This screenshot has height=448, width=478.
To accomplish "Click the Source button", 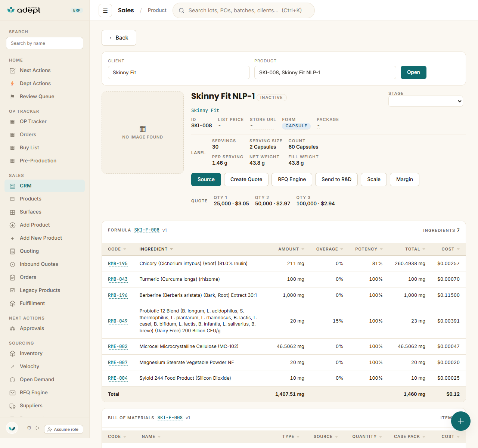I will click(206, 180).
